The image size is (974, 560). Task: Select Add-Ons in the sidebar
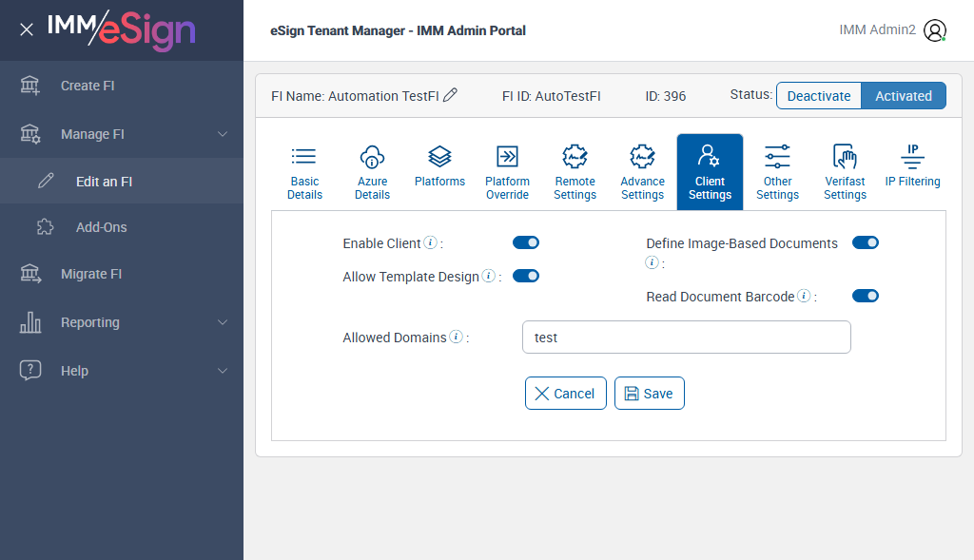tap(101, 227)
